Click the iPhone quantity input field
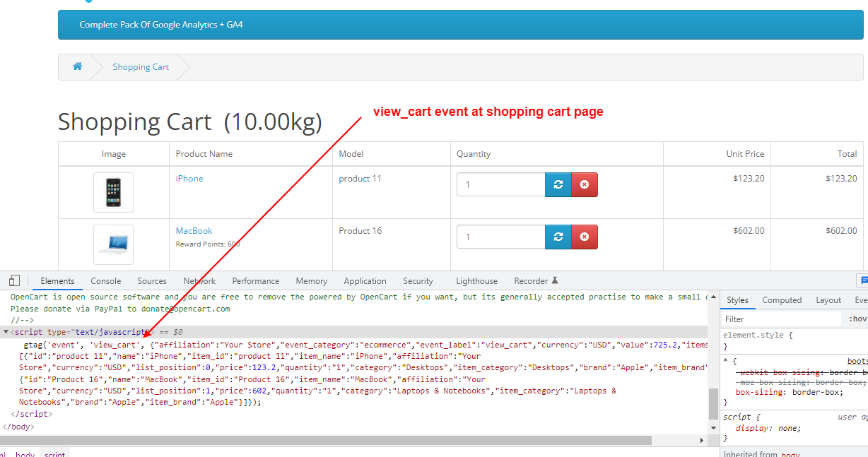Screen dimensions: 868x457 pos(501,184)
